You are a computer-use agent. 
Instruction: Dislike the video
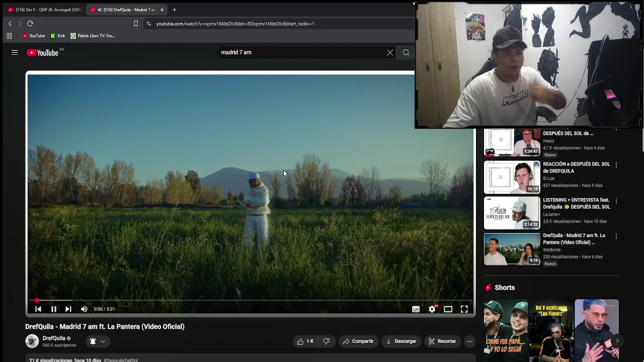(x=326, y=341)
